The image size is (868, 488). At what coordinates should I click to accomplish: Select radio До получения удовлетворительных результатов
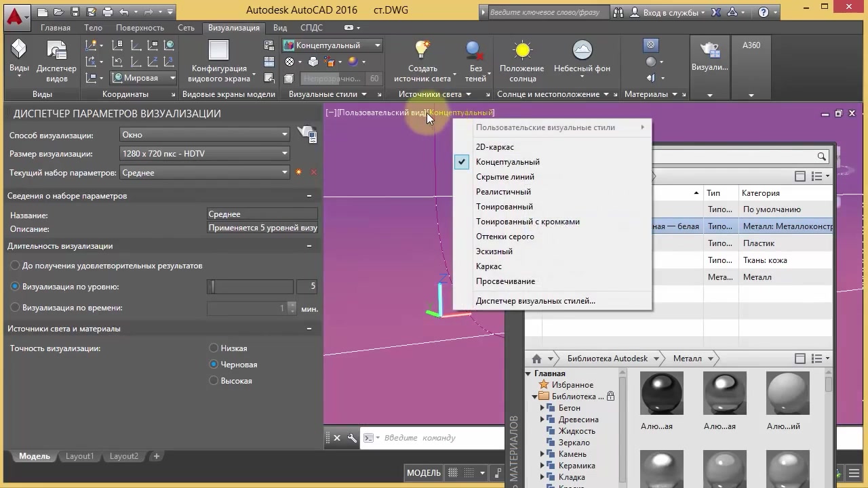point(16,266)
